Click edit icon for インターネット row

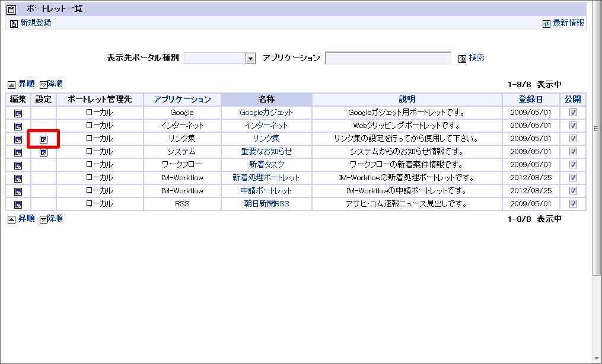tap(18, 127)
